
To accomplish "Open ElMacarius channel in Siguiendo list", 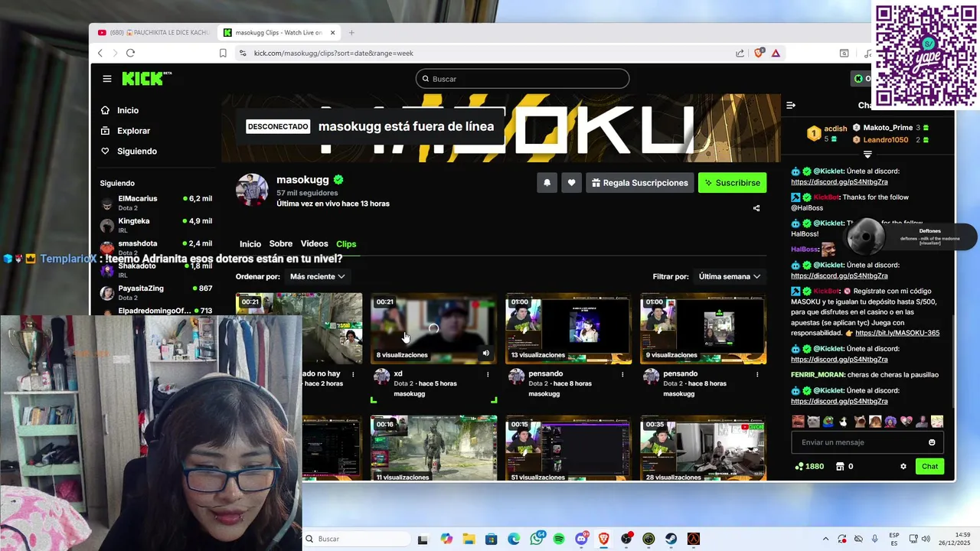I will (156, 203).
